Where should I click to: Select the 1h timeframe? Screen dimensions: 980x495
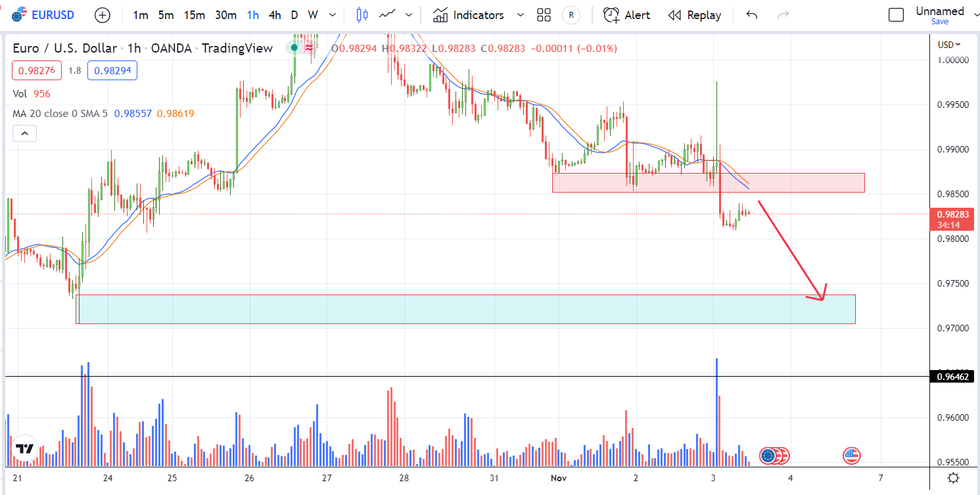point(253,14)
